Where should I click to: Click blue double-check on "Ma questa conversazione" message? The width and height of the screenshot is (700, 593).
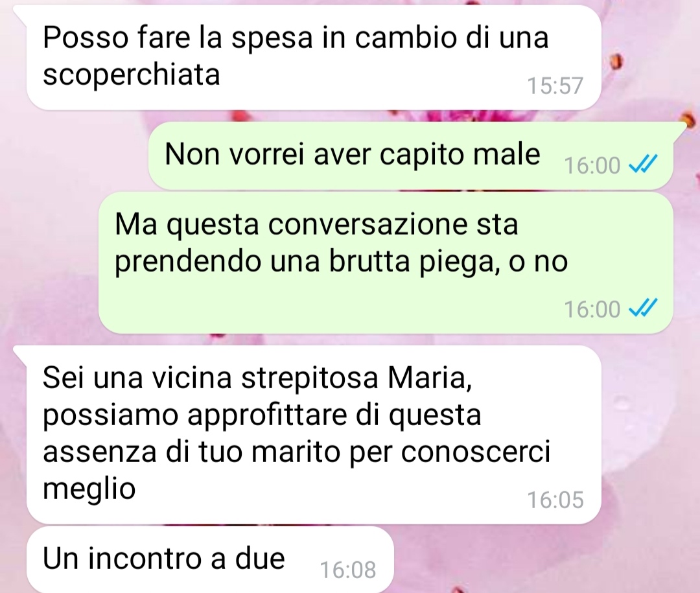(643, 309)
